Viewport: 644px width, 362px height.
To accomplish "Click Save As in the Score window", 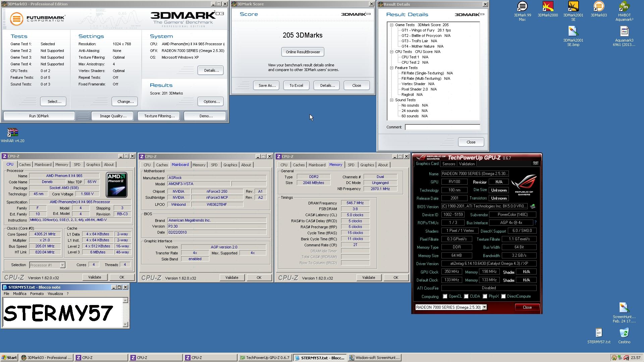I will [x=267, y=85].
